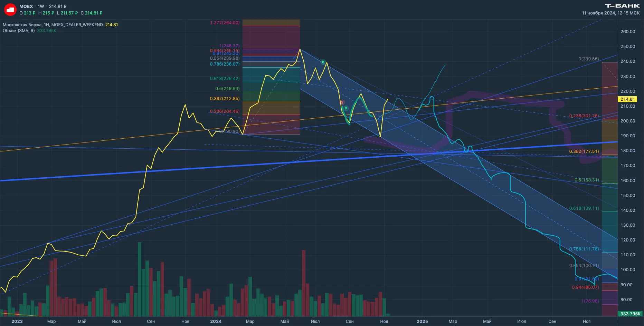
Task: Click the 2024 year label on the time axis
Action: (x=216, y=322)
